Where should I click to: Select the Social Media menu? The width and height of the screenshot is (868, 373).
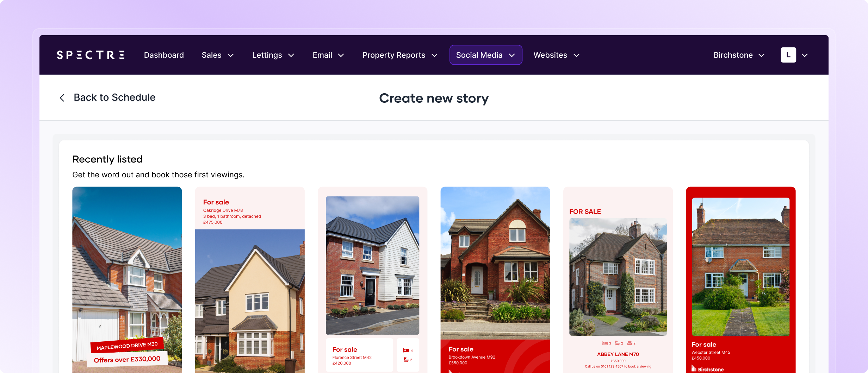point(486,55)
